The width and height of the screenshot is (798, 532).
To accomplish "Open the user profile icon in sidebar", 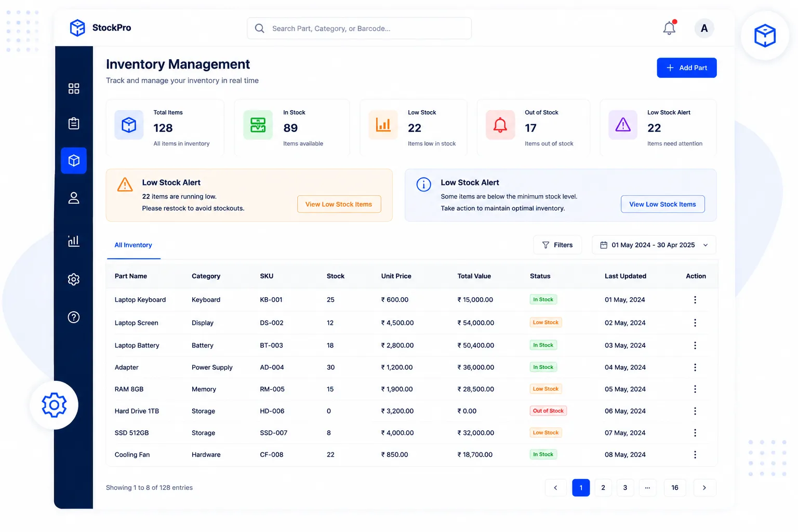I will pos(74,198).
